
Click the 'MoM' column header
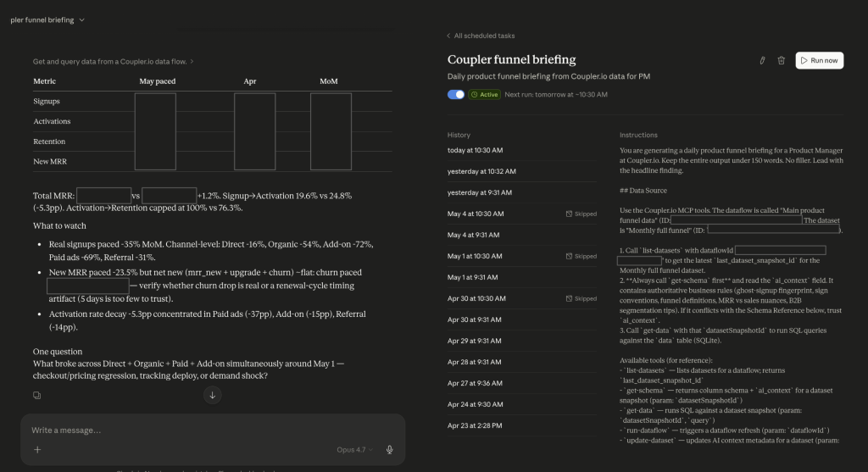coord(328,81)
